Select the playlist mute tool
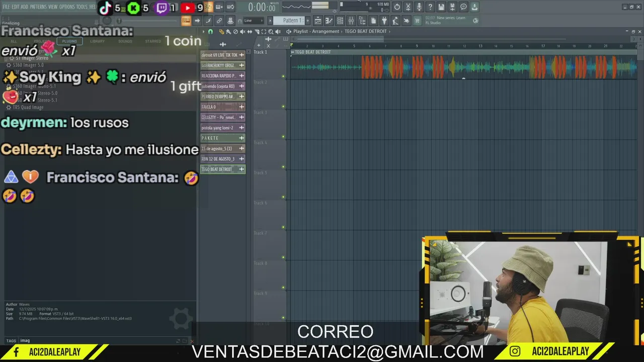This screenshot has height=362, width=644. pyautogui.click(x=243, y=32)
